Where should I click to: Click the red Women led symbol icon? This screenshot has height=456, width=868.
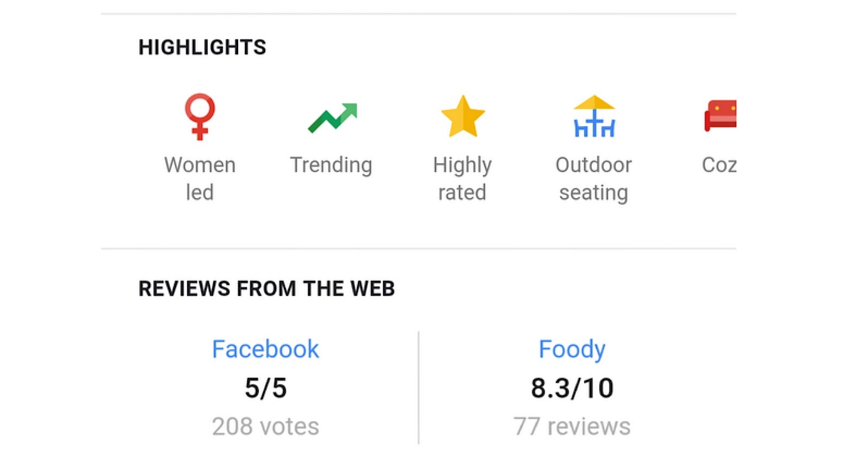[x=200, y=117]
